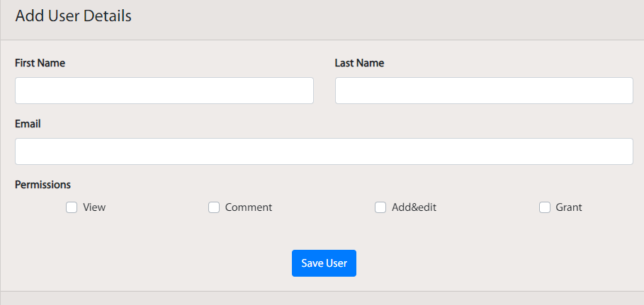Click the Add&edit label text
Screen dimensions: 644x305
pyautogui.click(x=414, y=207)
